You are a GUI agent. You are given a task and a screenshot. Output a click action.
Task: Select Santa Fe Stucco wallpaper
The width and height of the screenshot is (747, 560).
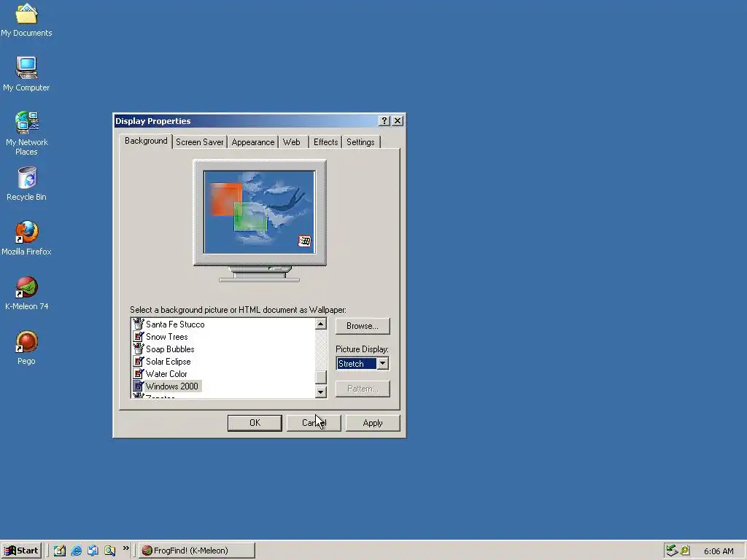(x=175, y=324)
